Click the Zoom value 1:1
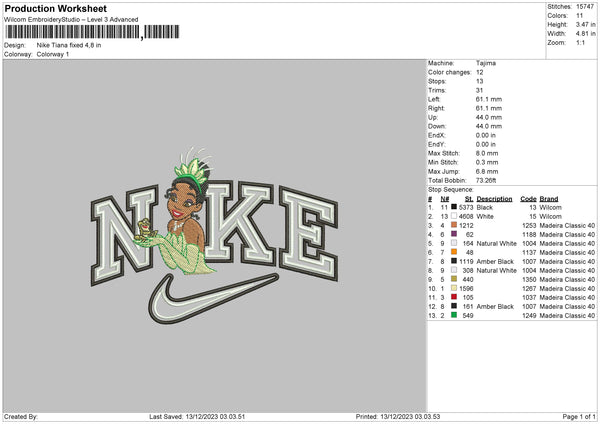 click(580, 42)
